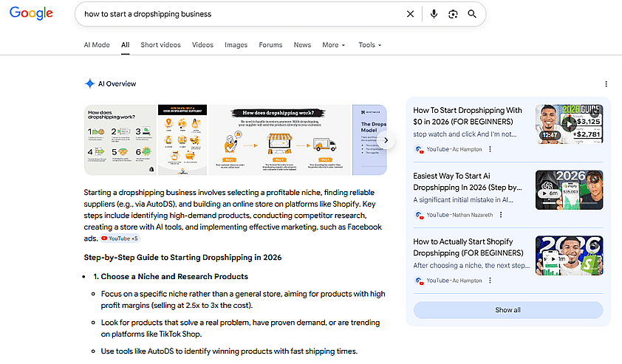
Task: Click the 'Focus on a specific niche' bullet text
Action: coord(243,299)
